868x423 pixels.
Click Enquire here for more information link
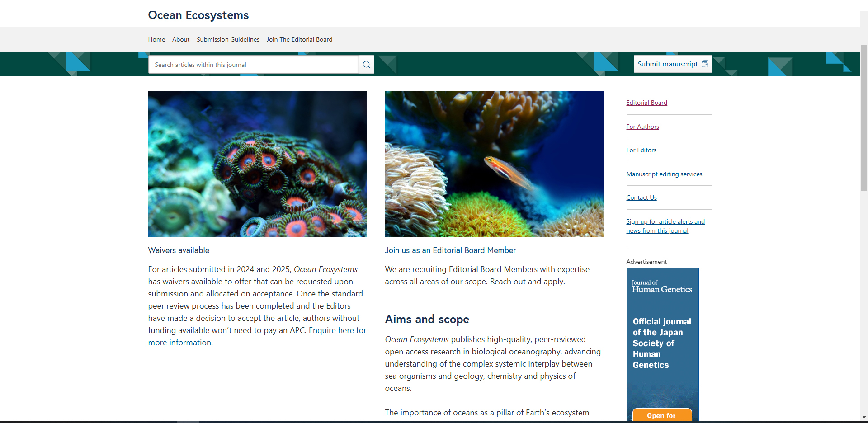click(337, 330)
